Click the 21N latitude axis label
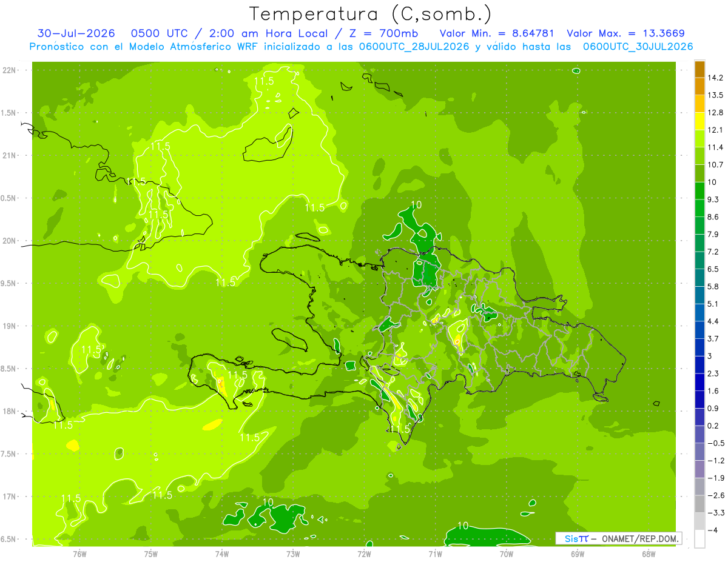This screenshot has height=562, width=728. [9, 156]
